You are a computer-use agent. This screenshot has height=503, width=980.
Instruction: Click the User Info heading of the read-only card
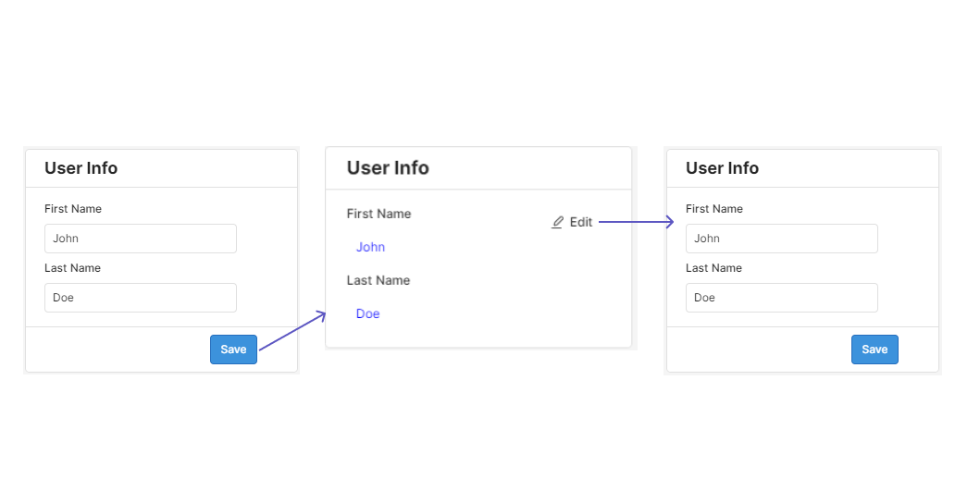pos(388,168)
